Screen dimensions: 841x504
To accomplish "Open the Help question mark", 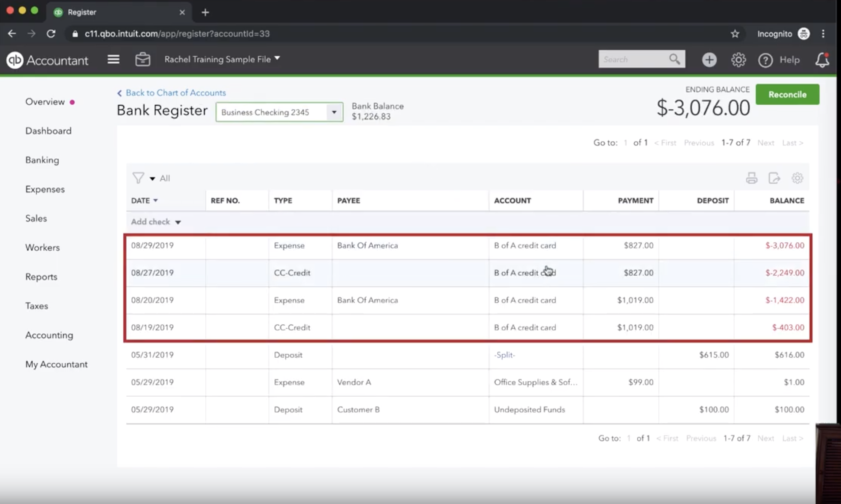I will click(x=765, y=60).
